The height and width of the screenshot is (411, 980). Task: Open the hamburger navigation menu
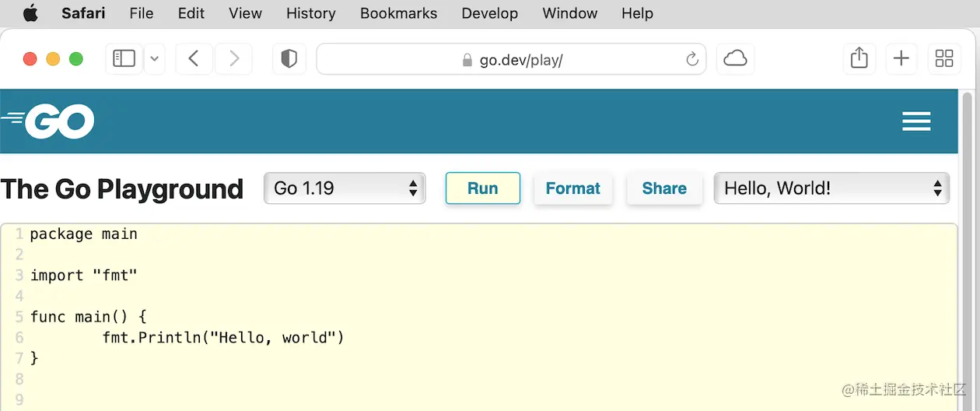coord(916,121)
